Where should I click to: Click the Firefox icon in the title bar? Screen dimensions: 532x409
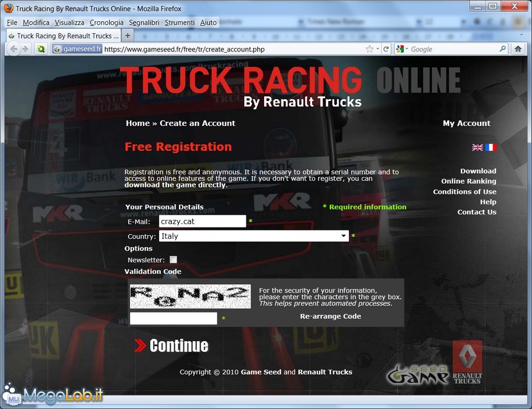point(9,8)
